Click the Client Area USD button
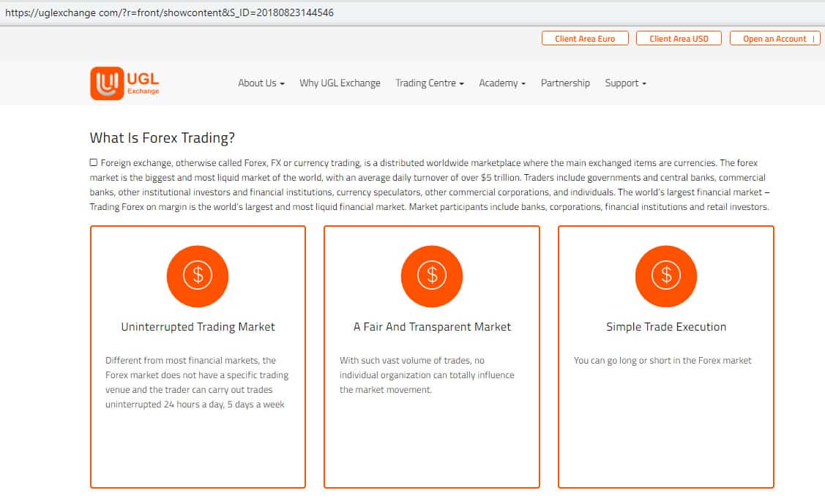 click(679, 39)
